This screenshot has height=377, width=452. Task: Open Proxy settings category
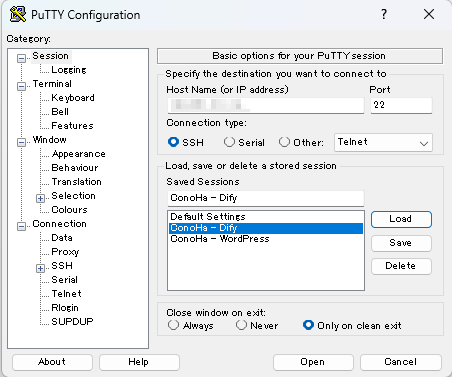tap(65, 252)
